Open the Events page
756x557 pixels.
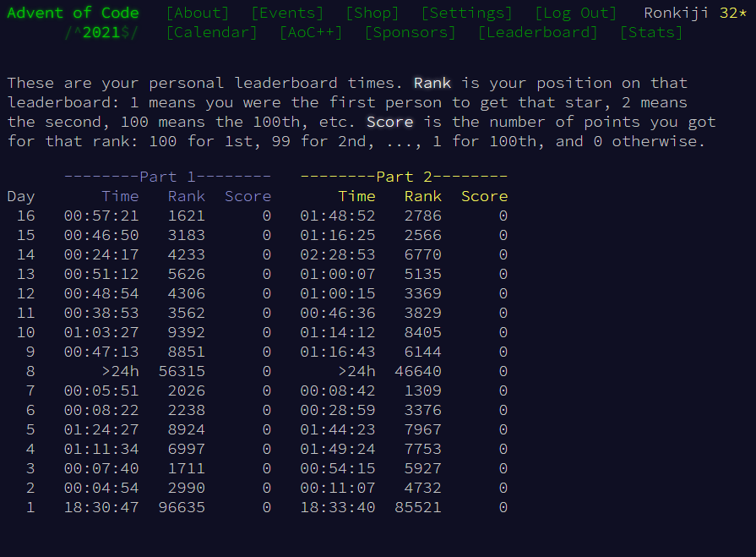[287, 13]
